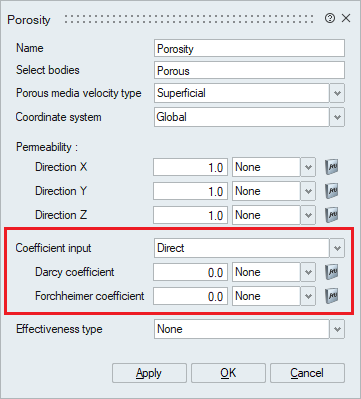
Task: Close the Porosity dialog with X
Action: (x=346, y=18)
